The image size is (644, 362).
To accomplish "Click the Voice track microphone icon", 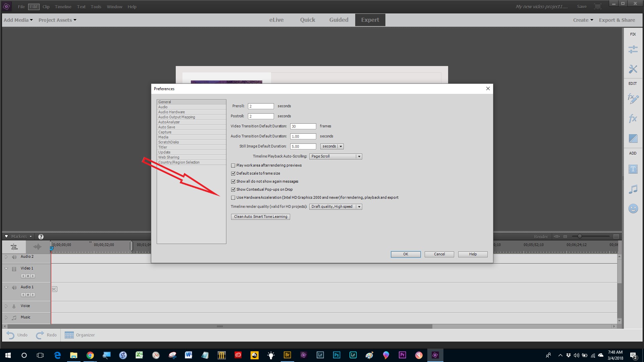I will [14, 306].
